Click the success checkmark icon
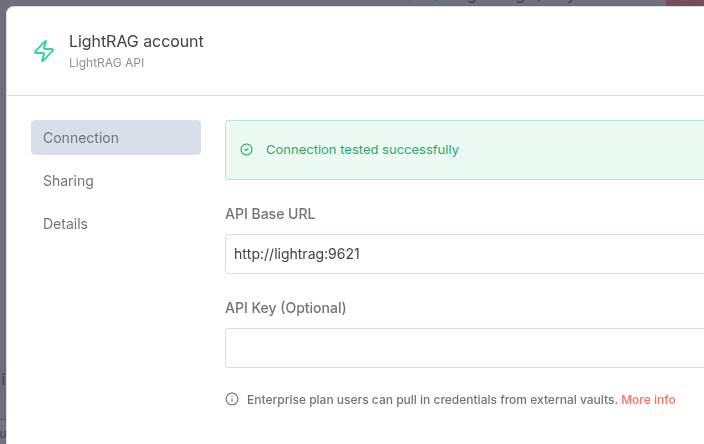The height and width of the screenshot is (444, 704). pos(246,149)
